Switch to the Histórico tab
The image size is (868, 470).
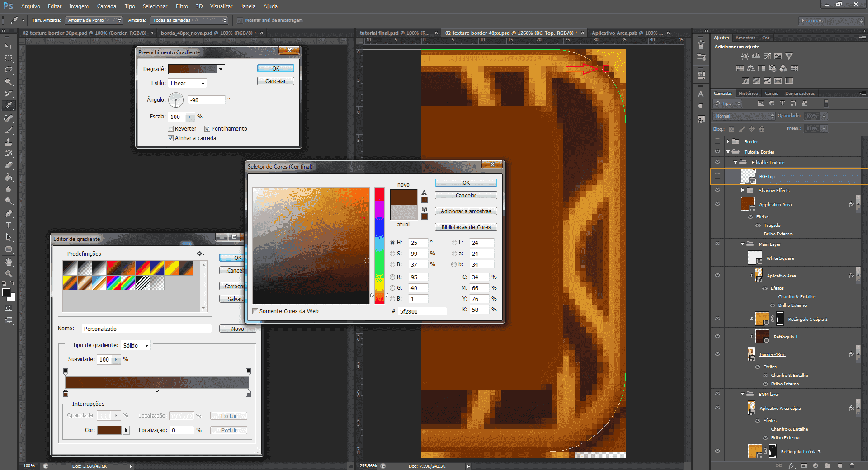tap(748, 94)
